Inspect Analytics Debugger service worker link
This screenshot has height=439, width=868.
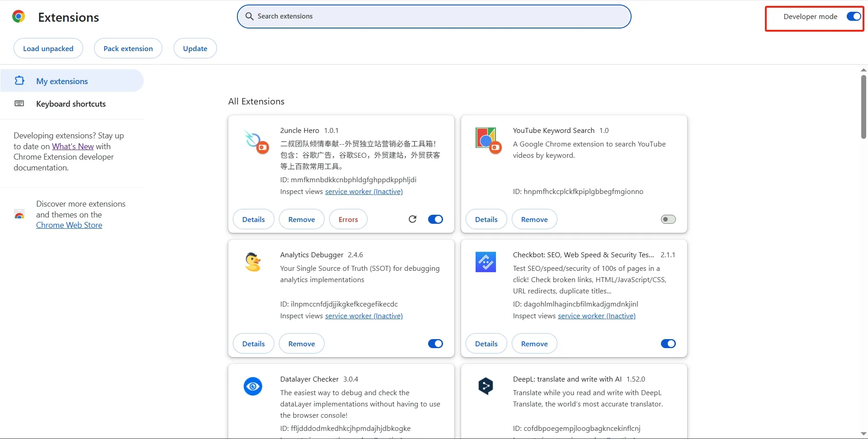pyautogui.click(x=364, y=316)
